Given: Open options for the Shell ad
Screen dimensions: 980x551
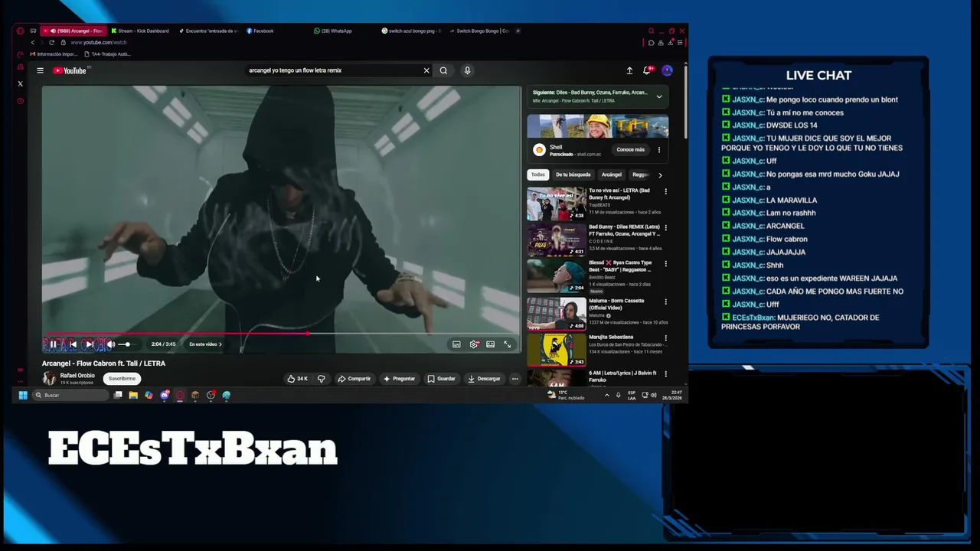Looking at the screenshot, I should pyautogui.click(x=658, y=150).
